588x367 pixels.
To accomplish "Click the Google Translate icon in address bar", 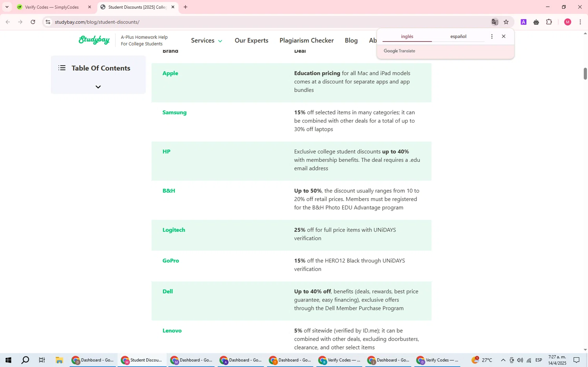I will [x=495, y=22].
